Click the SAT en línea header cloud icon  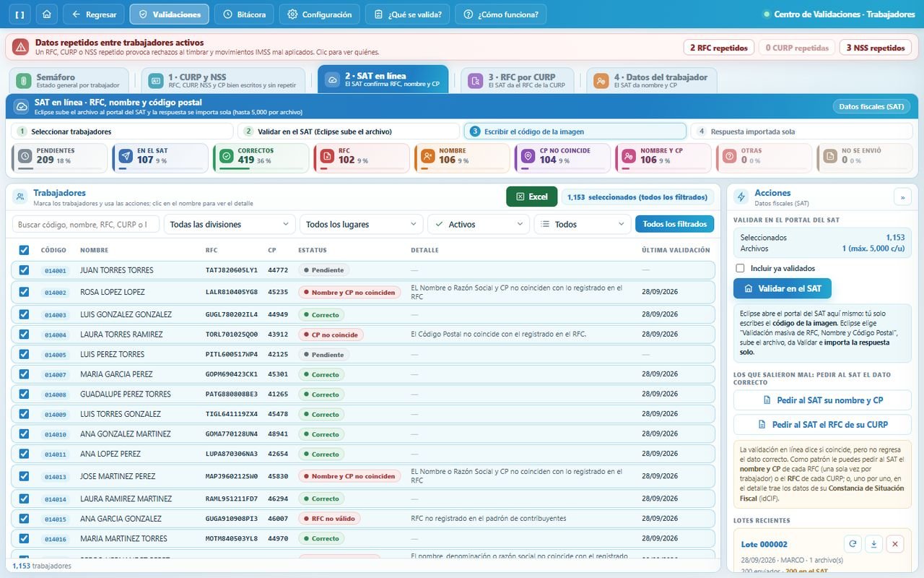[22, 106]
